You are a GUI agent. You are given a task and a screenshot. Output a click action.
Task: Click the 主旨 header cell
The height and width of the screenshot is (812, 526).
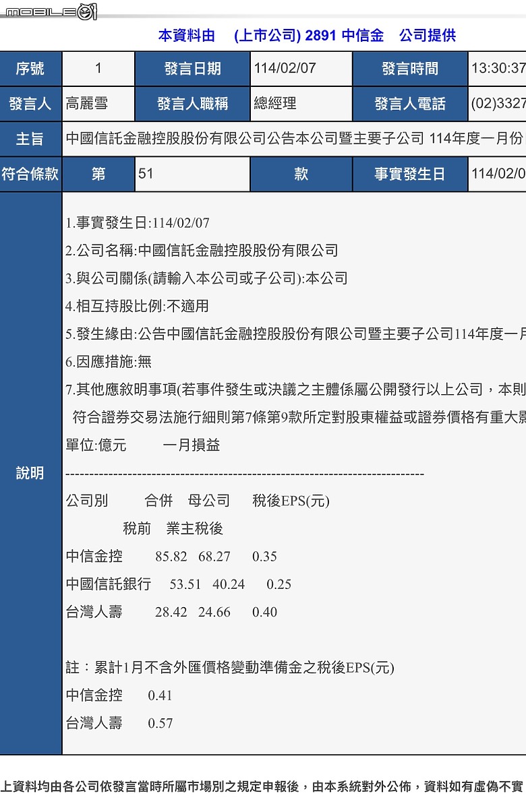pyautogui.click(x=30, y=139)
